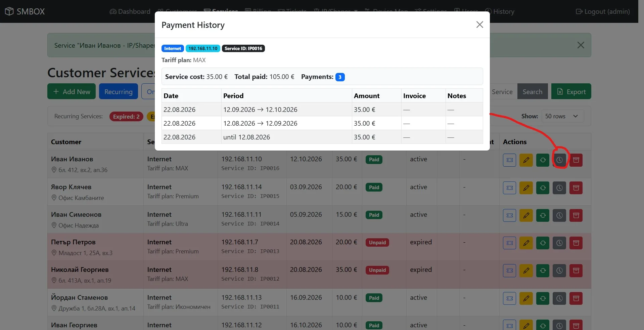
Task: View payment history for Йордан Стаменов
Action: [559, 298]
